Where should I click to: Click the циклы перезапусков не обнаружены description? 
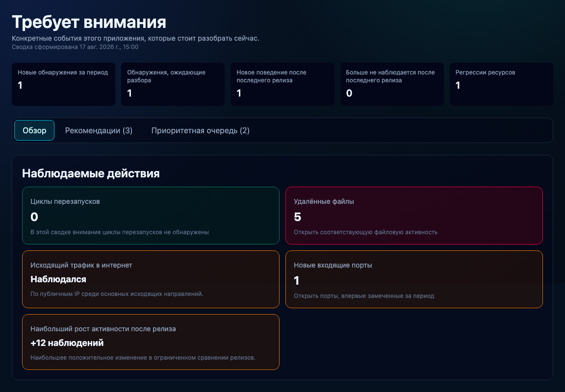point(120,232)
